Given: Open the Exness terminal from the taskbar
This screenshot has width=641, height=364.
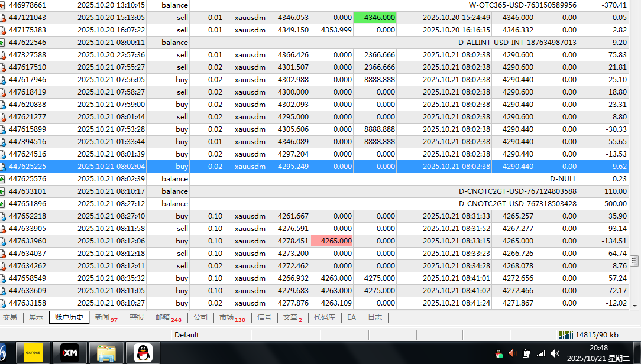Looking at the screenshot, I should point(33,353).
